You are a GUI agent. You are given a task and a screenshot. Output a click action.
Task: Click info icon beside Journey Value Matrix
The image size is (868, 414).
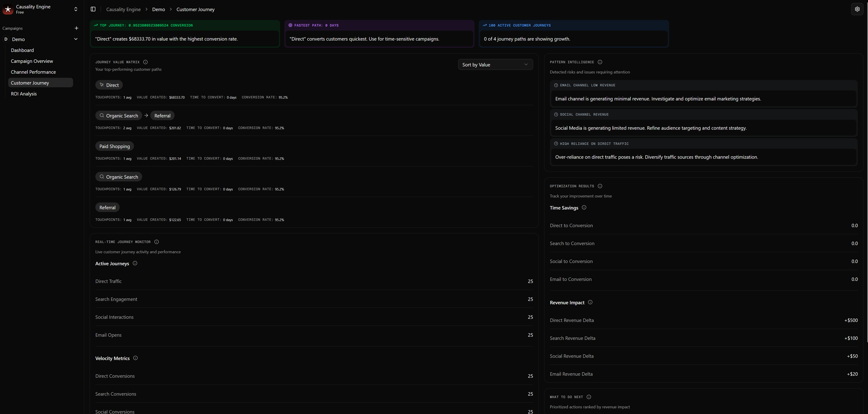tap(146, 62)
